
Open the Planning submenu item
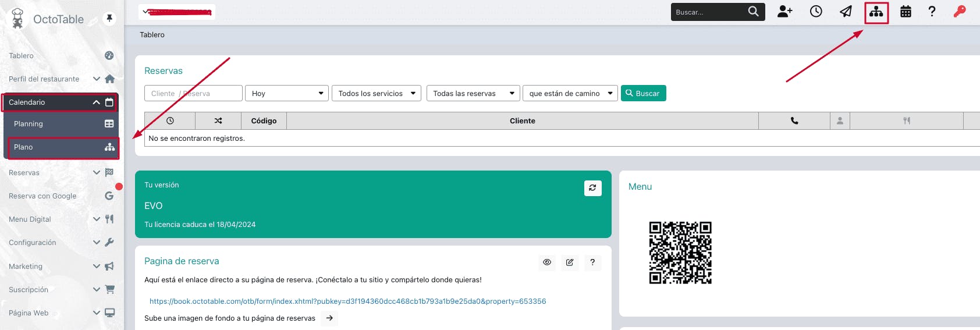[62, 123]
